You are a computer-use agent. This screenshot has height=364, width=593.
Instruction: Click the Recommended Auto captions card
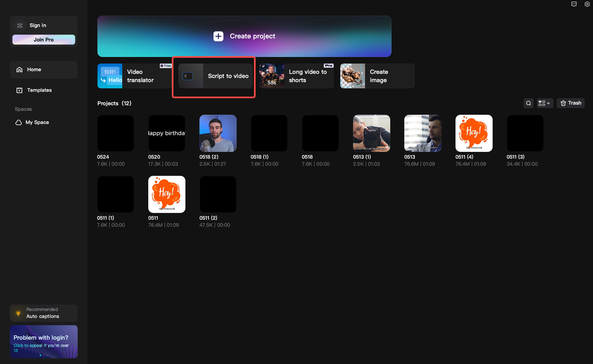44,313
